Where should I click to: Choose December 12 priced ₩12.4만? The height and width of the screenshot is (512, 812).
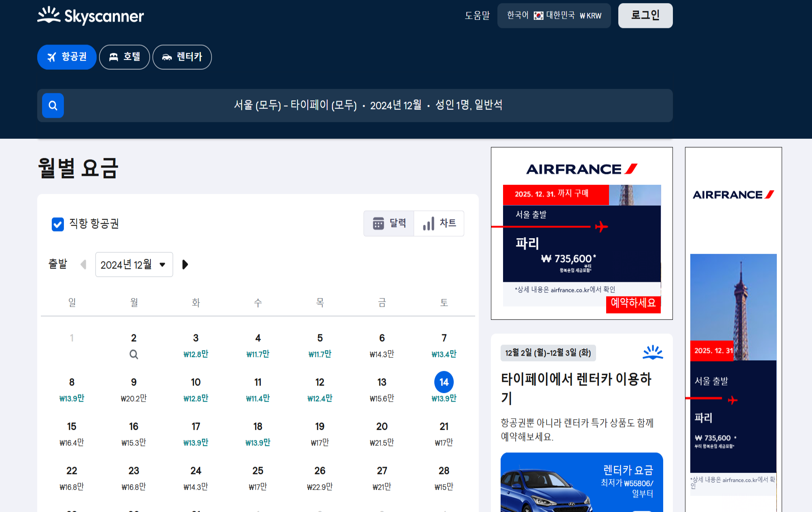(320, 390)
